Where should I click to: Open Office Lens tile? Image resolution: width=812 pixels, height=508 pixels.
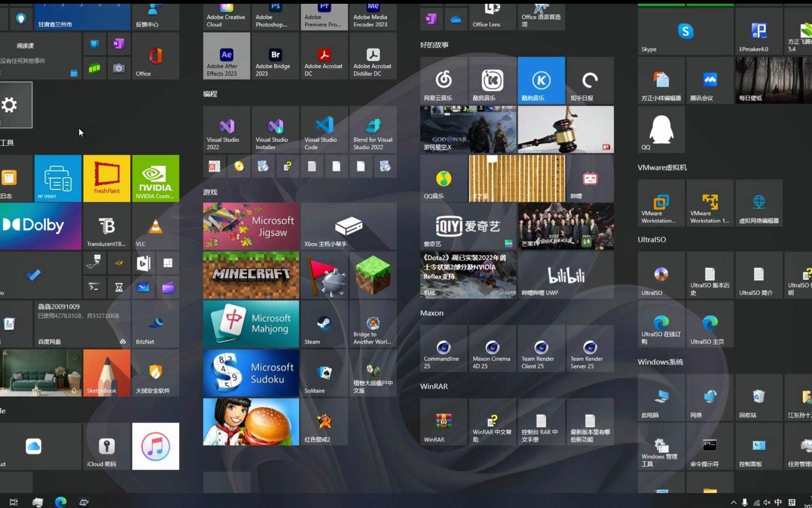click(x=492, y=16)
